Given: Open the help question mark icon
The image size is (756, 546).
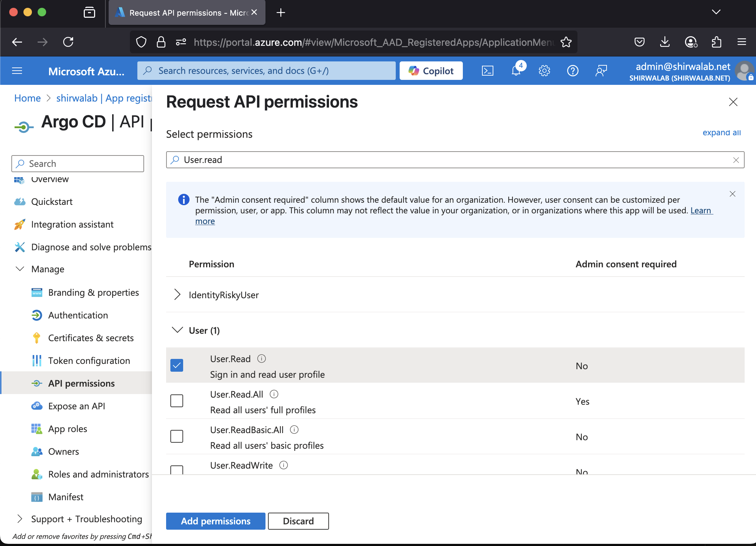Looking at the screenshot, I should coord(573,71).
